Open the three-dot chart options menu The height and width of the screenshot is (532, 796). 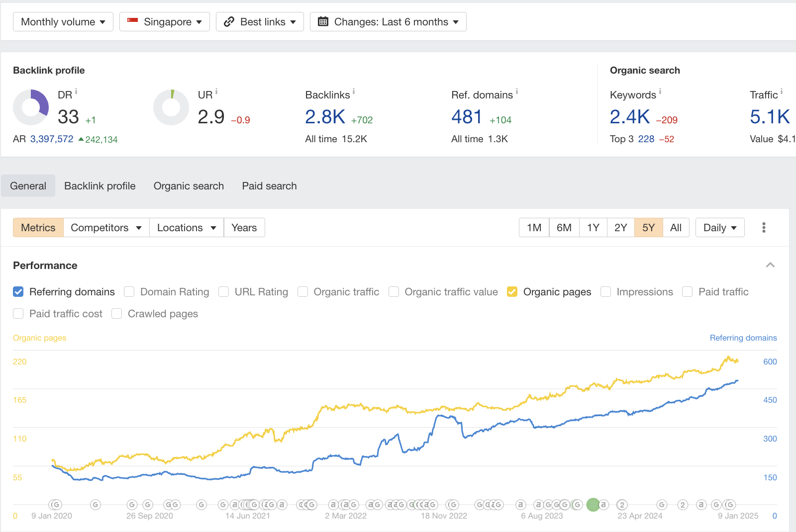tap(764, 228)
